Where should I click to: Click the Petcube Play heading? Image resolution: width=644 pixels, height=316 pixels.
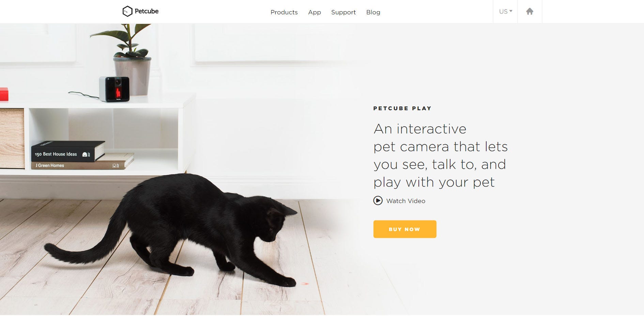(402, 108)
